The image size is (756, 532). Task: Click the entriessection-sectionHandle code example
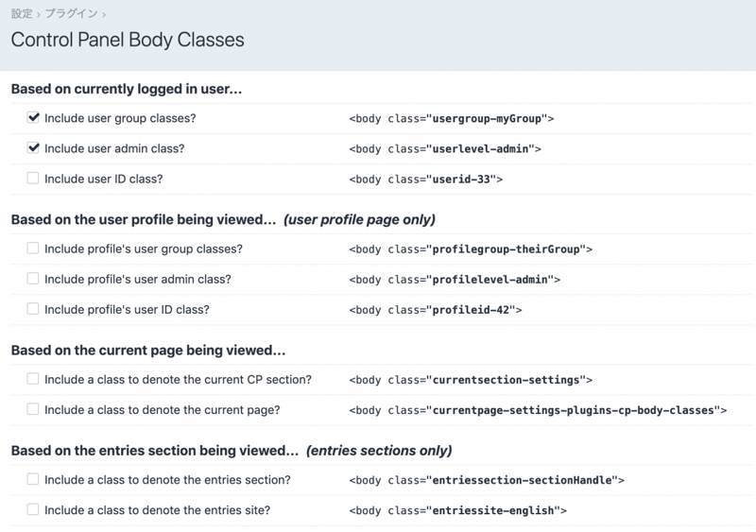pyautogui.click(x=487, y=480)
